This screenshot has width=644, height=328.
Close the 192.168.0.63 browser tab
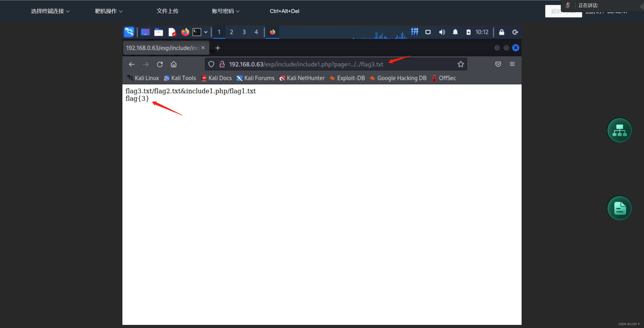[203, 48]
